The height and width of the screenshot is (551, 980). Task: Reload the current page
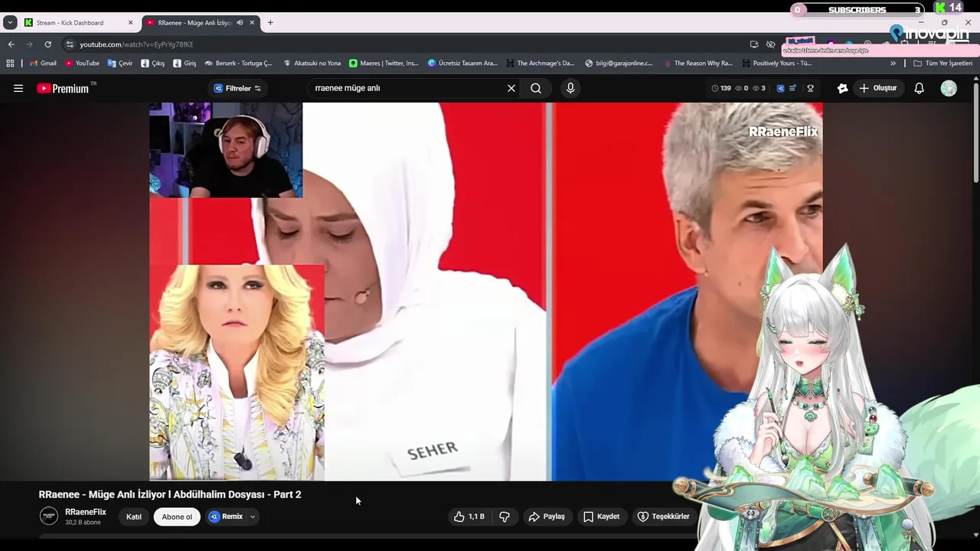click(47, 44)
